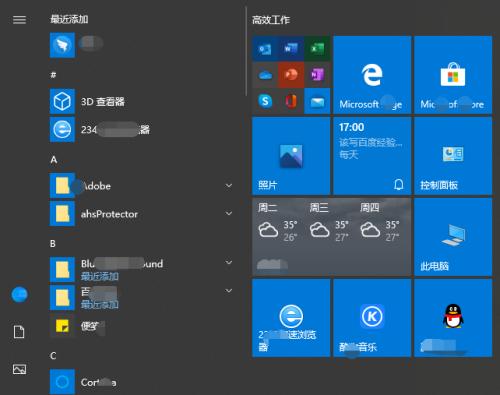
Task: Open OneNote in the Office tile group
Action: (x=317, y=75)
